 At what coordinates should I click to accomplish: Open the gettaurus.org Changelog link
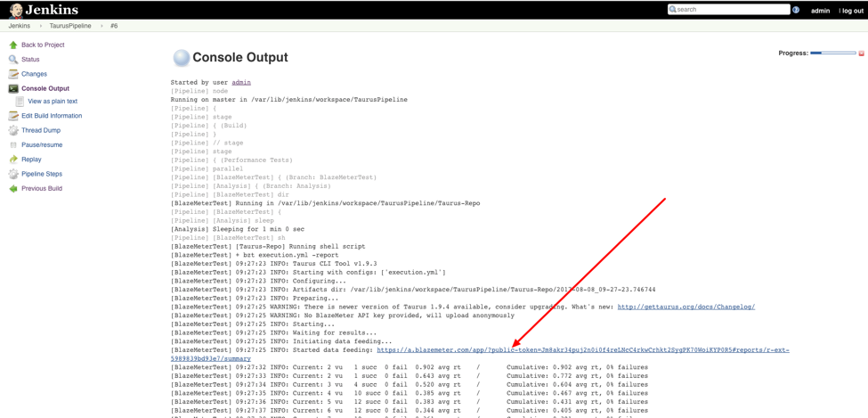685,307
